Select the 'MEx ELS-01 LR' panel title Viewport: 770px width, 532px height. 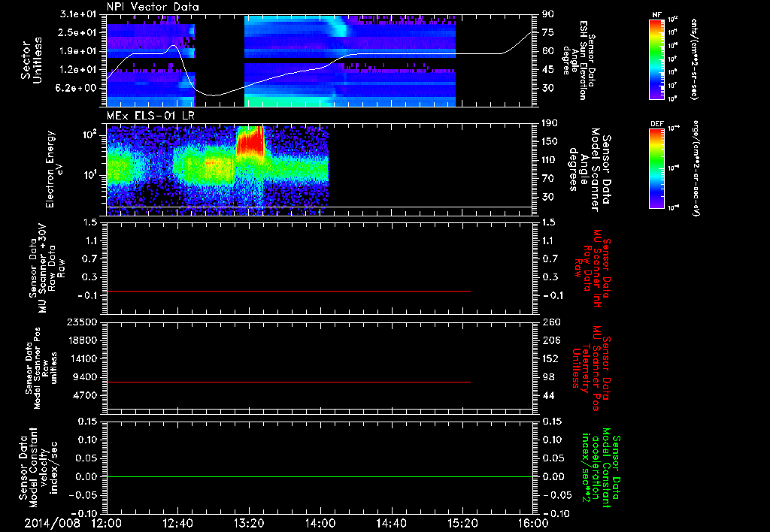pos(150,116)
